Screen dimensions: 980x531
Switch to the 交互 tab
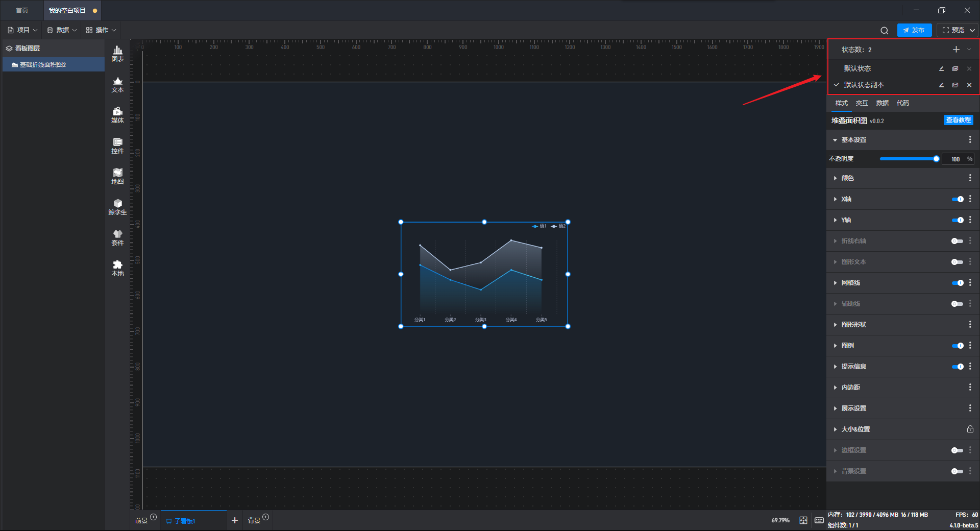coord(862,103)
